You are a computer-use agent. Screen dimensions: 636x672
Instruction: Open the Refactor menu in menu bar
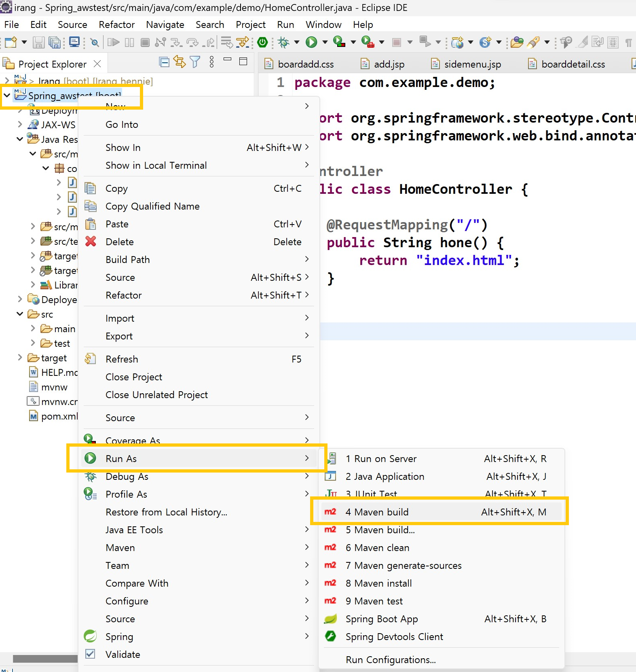pos(116,25)
